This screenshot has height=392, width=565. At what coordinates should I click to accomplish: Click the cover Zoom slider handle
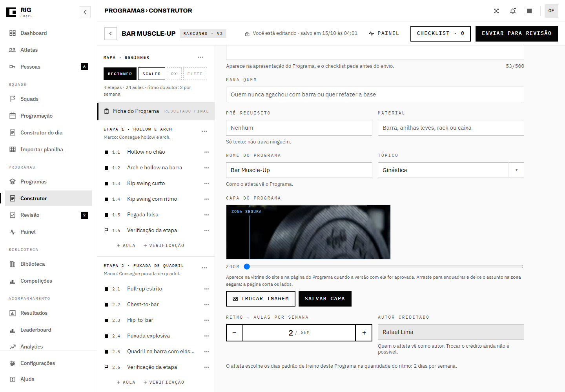point(247,267)
